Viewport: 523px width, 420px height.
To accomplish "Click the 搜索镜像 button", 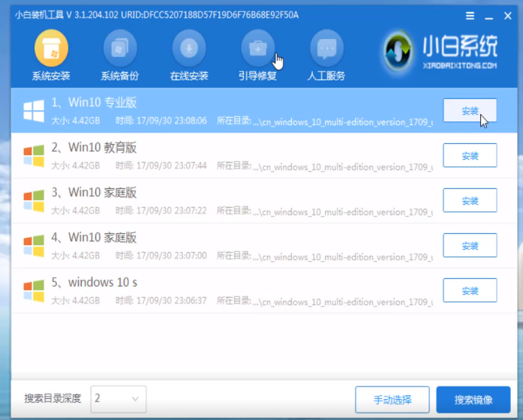I will click(473, 398).
